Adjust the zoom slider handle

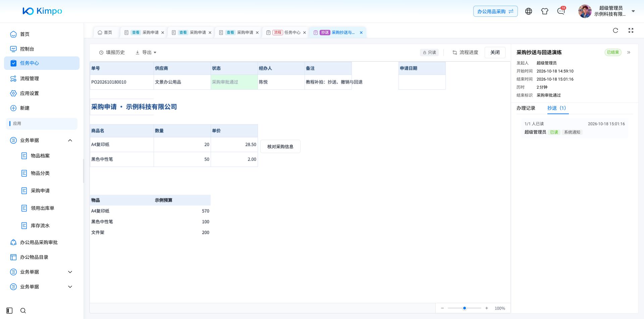coord(465,308)
